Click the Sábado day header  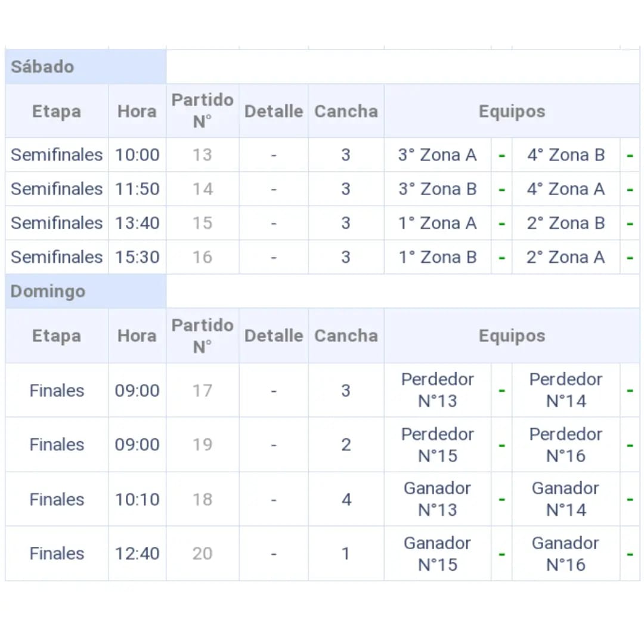[x=43, y=67]
